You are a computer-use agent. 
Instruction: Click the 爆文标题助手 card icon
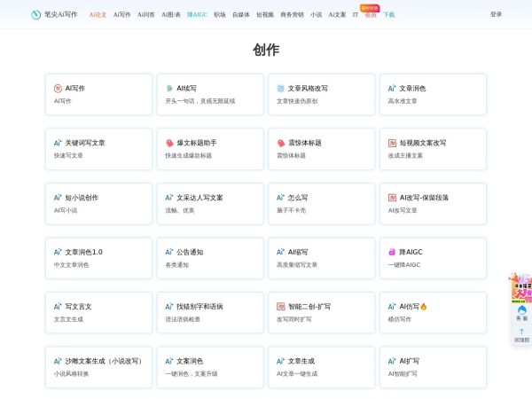point(169,143)
